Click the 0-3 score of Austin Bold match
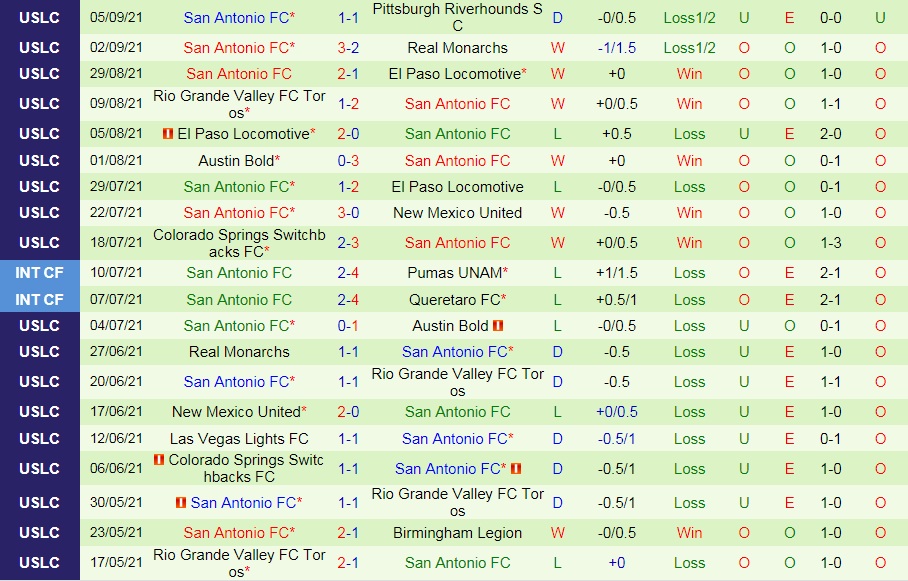 (x=348, y=161)
